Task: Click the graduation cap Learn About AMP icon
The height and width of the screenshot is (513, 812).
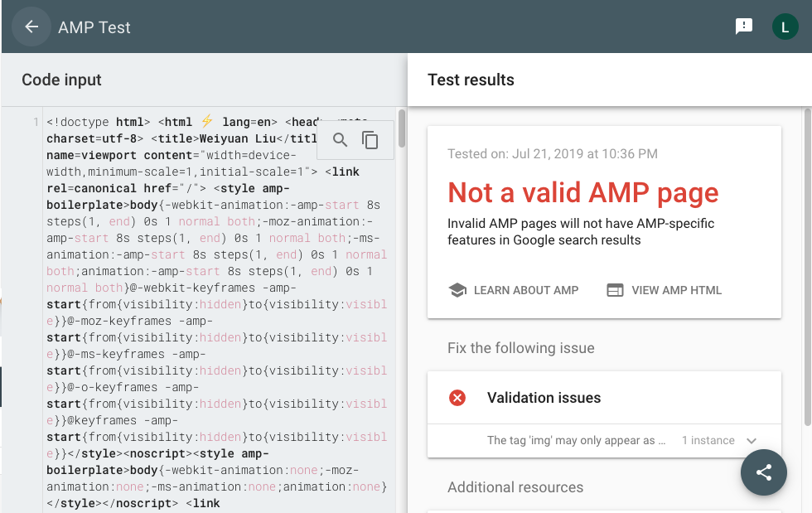Action: 457,290
